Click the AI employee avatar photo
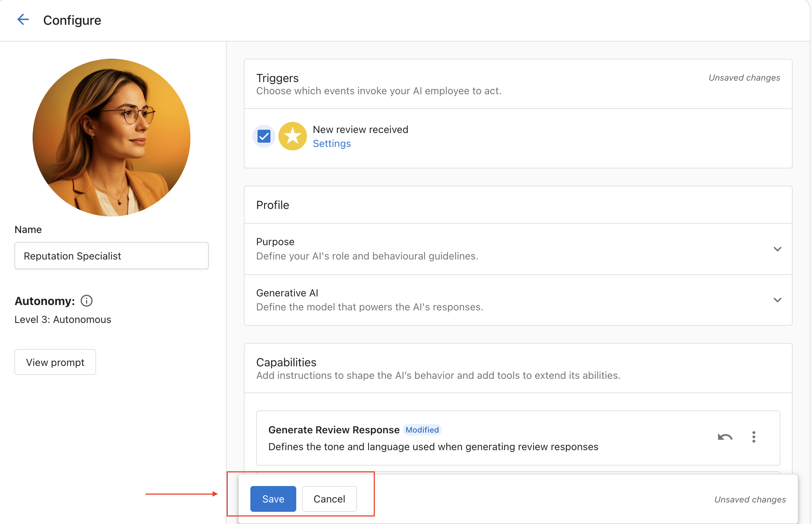812x524 pixels. tap(111, 139)
